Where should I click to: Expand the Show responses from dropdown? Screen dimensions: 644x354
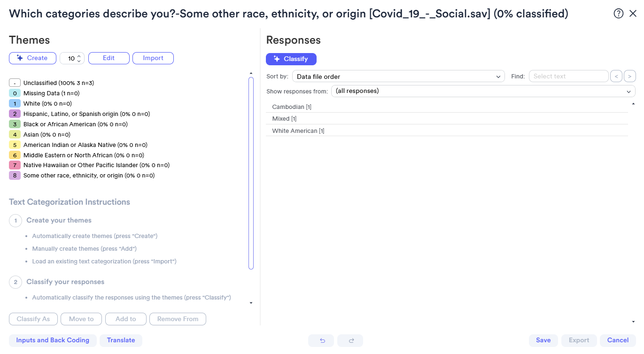(483, 91)
